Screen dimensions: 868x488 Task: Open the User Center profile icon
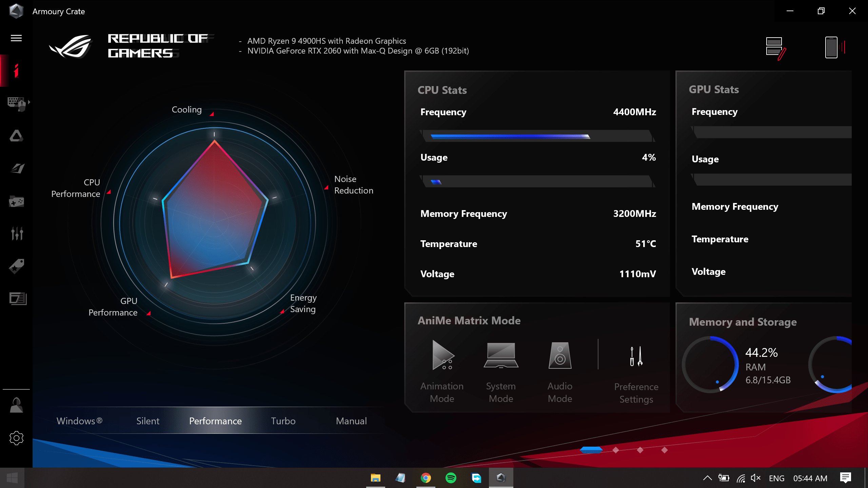16,405
